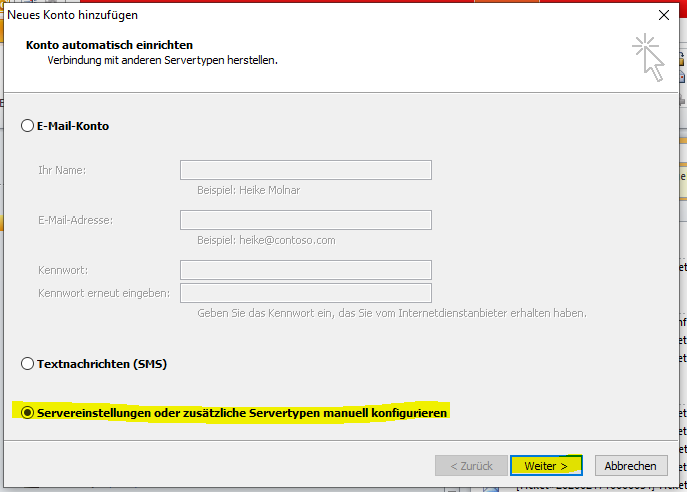
Task: Select the E-Mail-Konto radio button
Action: [27, 126]
